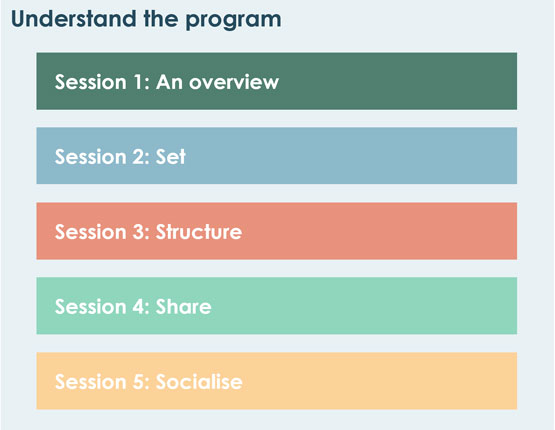Click the words An overview
The width and height of the screenshot is (555, 430).
coord(217,82)
